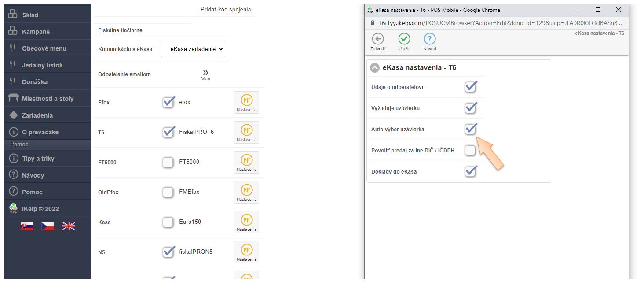The image size is (644, 285).
Task: Uncheck the Auto výber uzávierka checkbox
Action: coord(470,129)
